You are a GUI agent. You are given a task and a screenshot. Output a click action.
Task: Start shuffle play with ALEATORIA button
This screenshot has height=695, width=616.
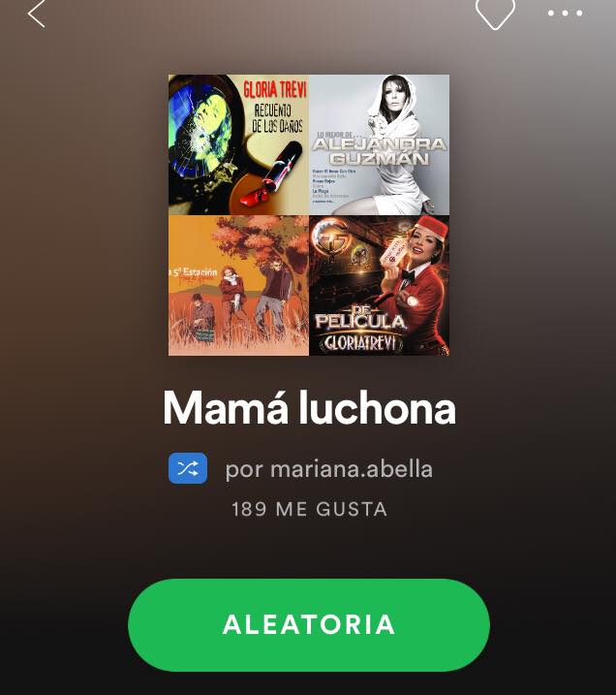309,624
